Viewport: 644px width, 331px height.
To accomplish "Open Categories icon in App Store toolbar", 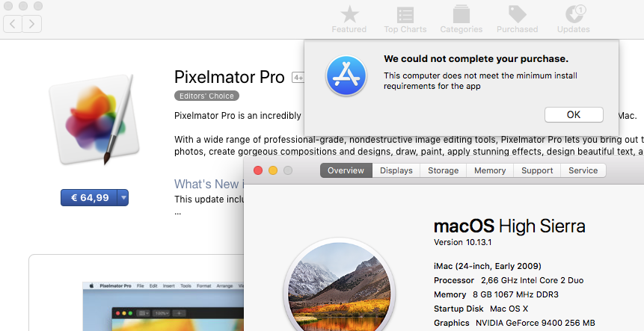I will [461, 19].
